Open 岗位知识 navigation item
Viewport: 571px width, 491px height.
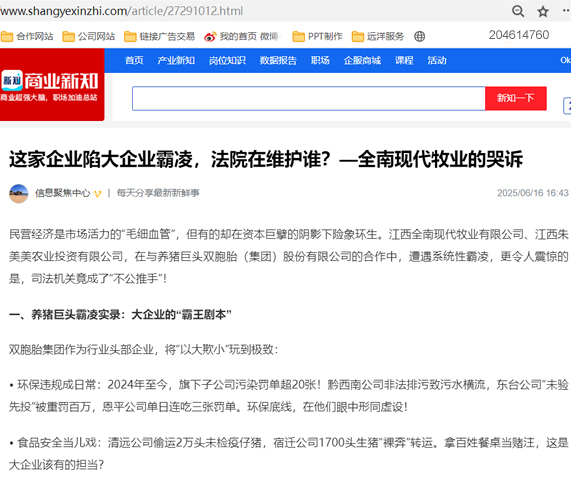(227, 60)
